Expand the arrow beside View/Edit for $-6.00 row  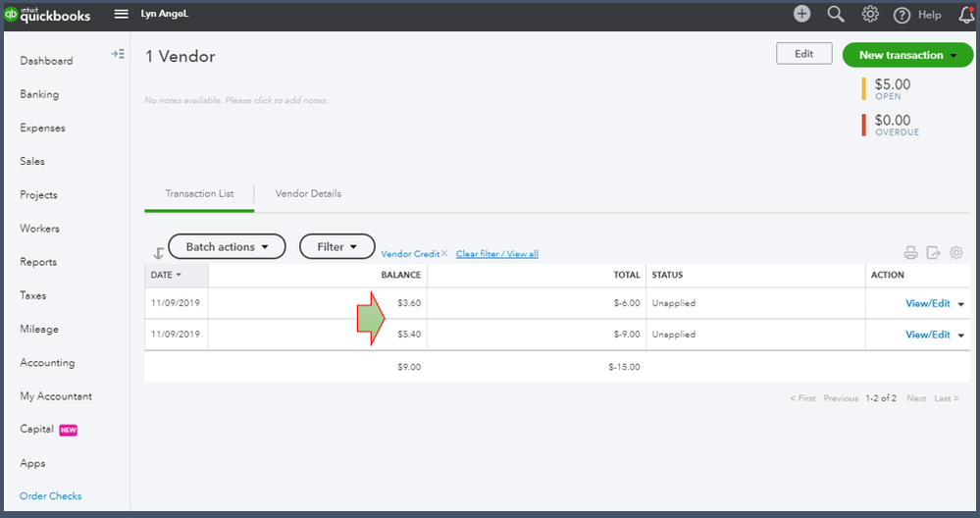coord(961,304)
